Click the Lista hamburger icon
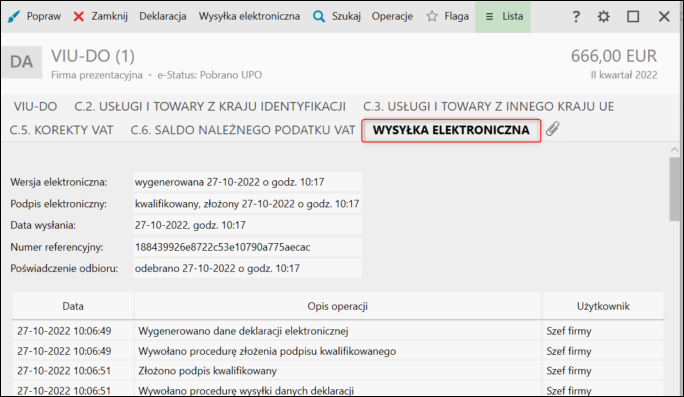 [489, 17]
